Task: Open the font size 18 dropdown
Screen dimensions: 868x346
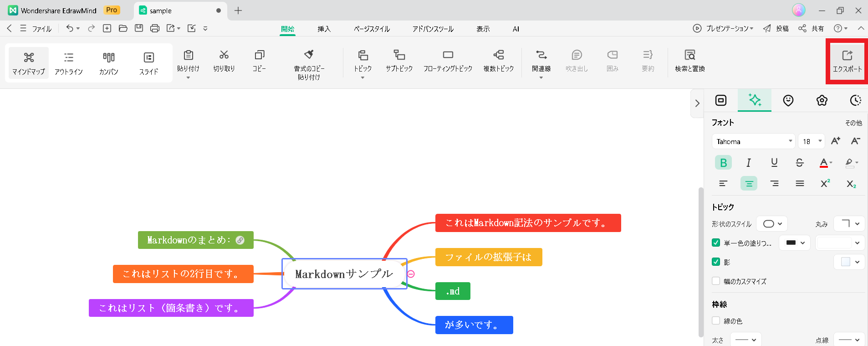Action: pos(812,141)
